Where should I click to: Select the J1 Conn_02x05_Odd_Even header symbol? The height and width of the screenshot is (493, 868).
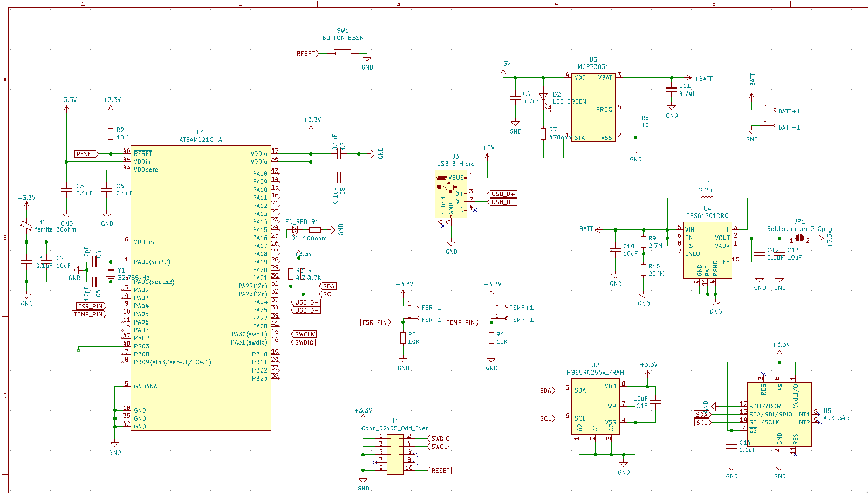pos(395,454)
